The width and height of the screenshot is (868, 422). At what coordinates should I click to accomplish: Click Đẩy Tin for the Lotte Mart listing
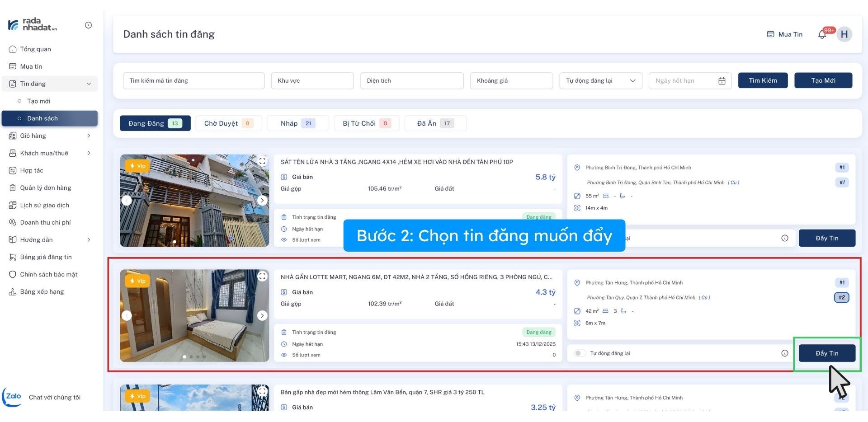[826, 353]
